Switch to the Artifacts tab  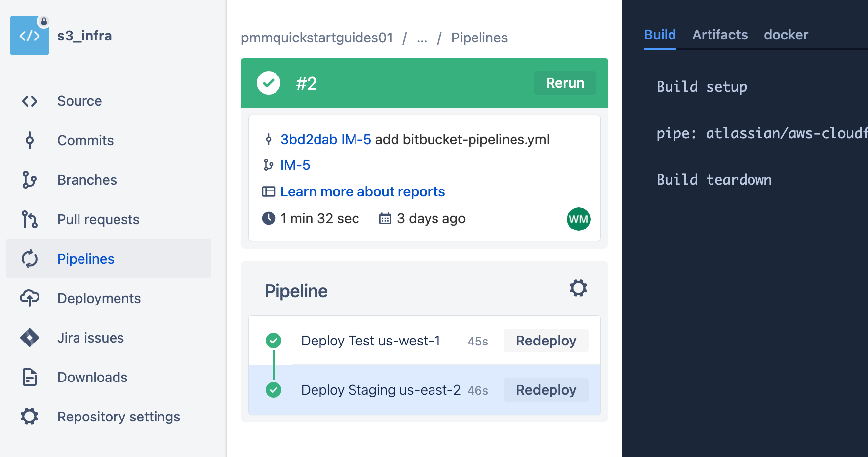click(x=720, y=35)
